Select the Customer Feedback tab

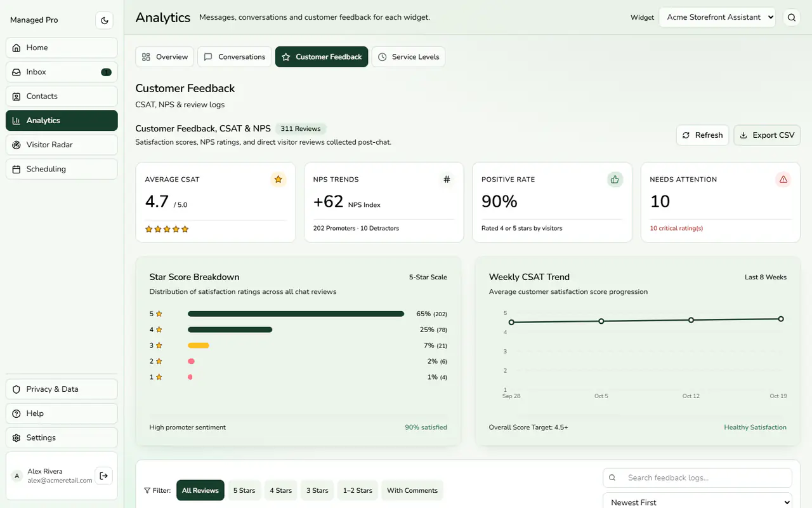point(322,57)
